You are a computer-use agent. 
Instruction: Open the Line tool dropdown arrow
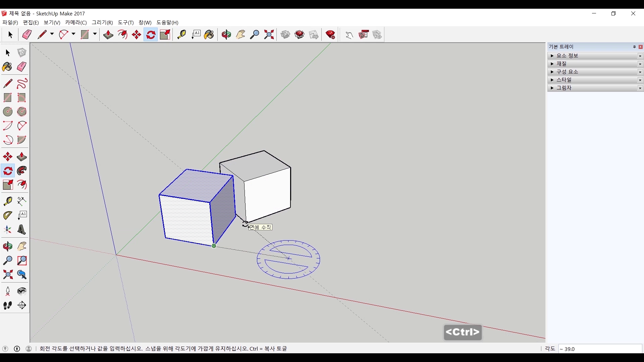pyautogui.click(x=52, y=34)
